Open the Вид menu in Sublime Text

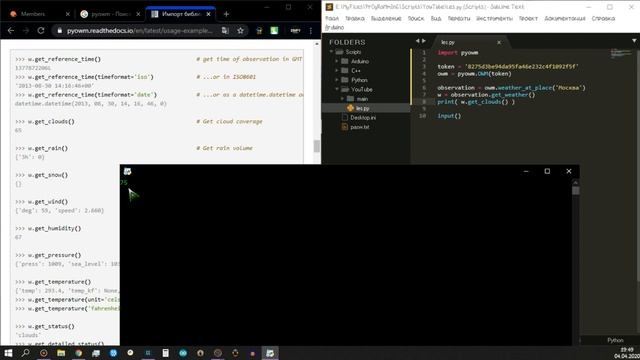[436, 18]
